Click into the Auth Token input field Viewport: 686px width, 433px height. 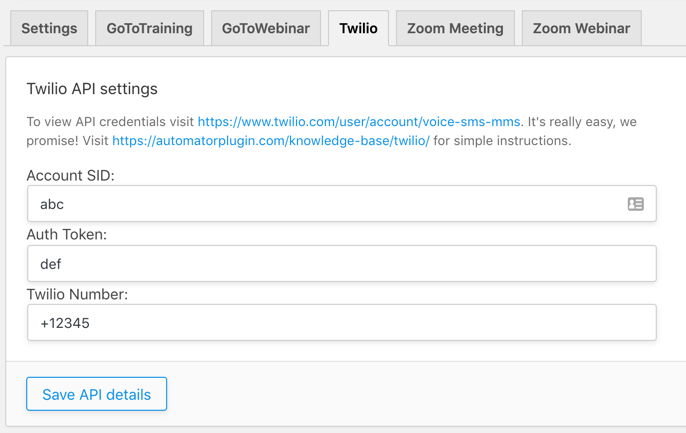pos(342,264)
